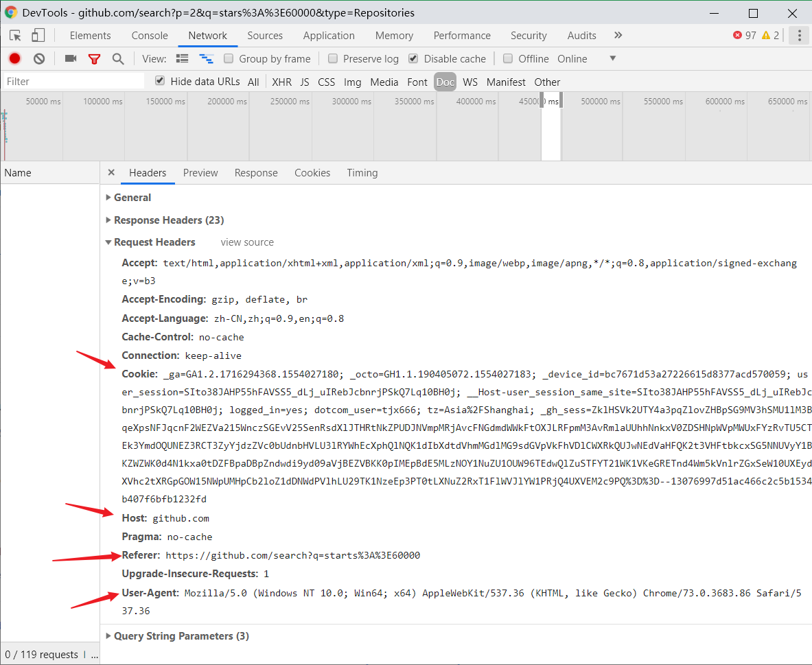Open the DevTools three-dot customize menu
The width and height of the screenshot is (812, 665).
[799, 35]
